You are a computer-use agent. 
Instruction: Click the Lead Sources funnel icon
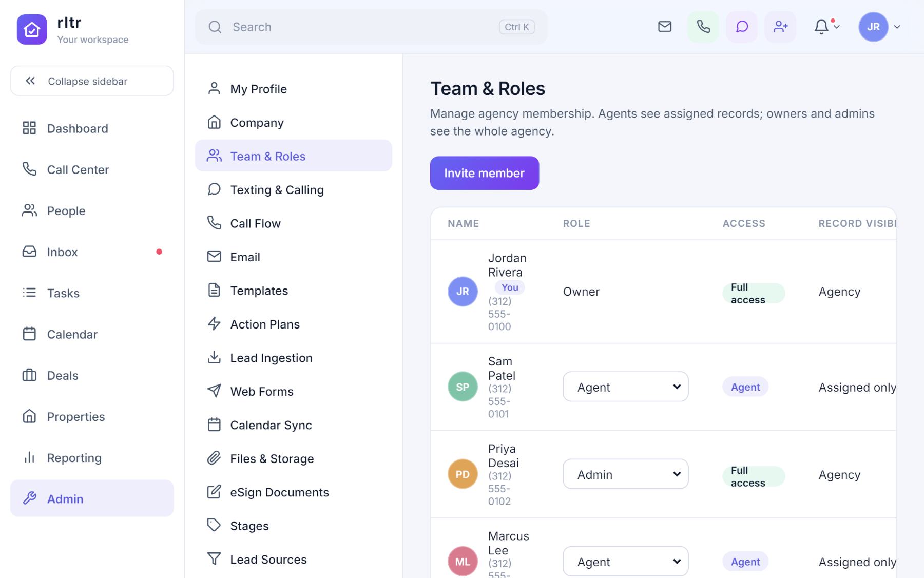(214, 558)
